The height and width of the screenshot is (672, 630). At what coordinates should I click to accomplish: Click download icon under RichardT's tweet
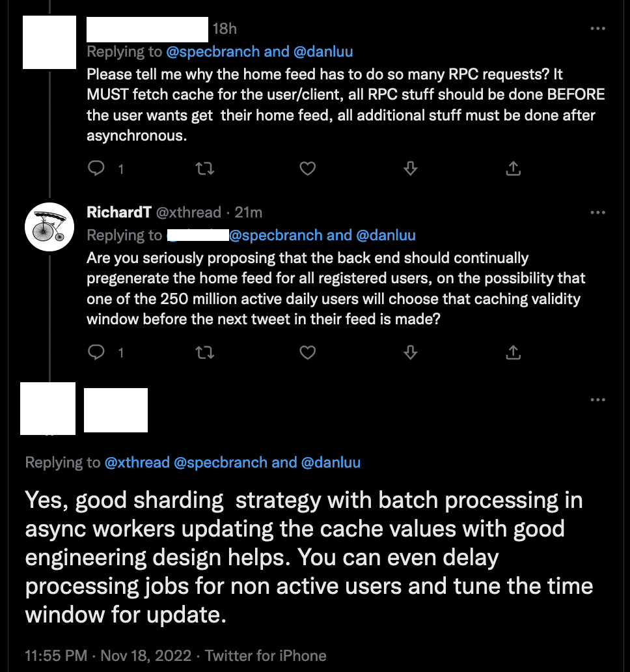410,352
